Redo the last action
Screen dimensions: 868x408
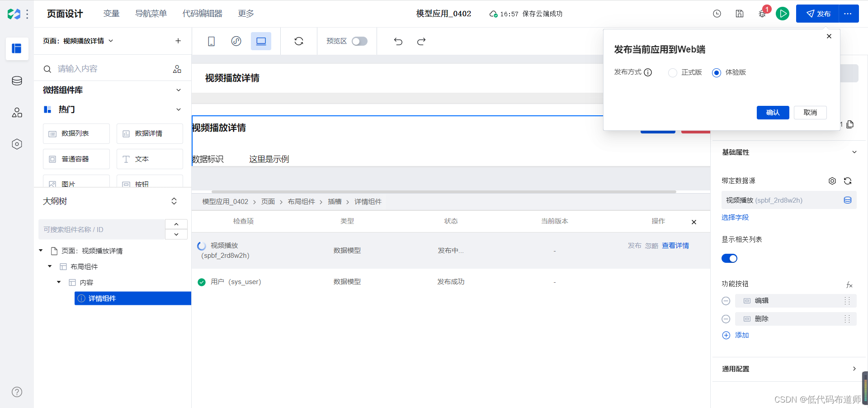[421, 41]
